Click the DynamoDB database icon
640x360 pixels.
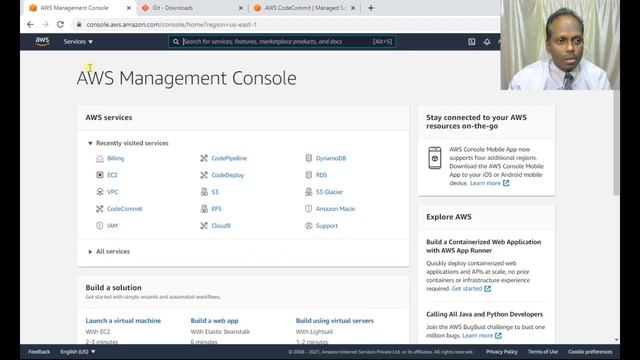tap(309, 158)
